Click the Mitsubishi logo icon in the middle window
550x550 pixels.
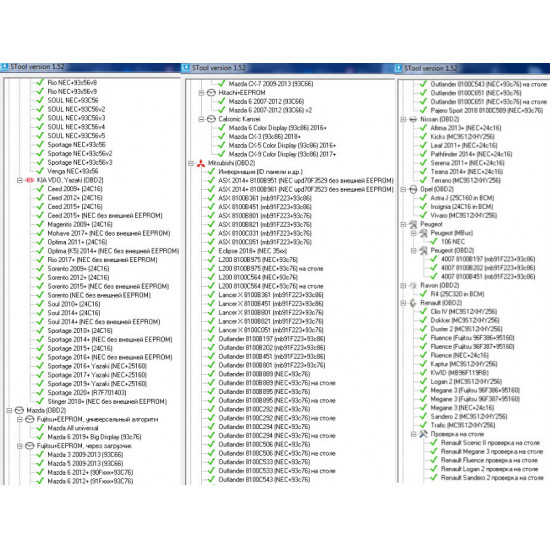click(x=201, y=163)
